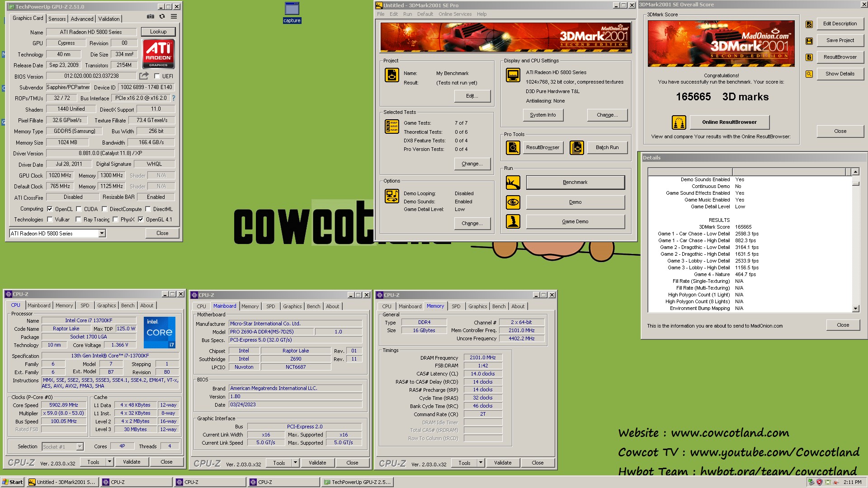Click the Game Demo button
The height and width of the screenshot is (488, 868).
(x=575, y=221)
